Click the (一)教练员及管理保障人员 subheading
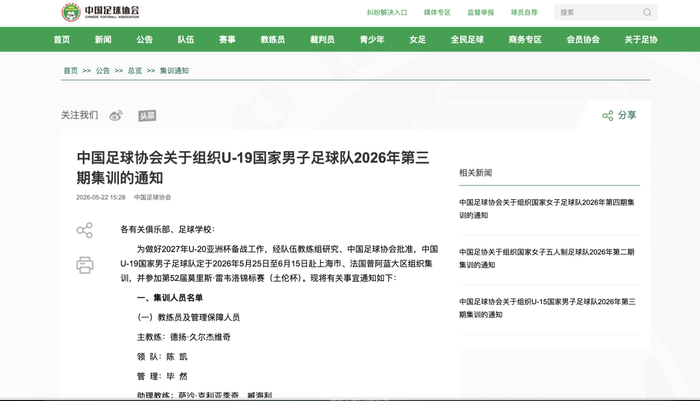Viewport: 700px width, 401px height. point(188,317)
